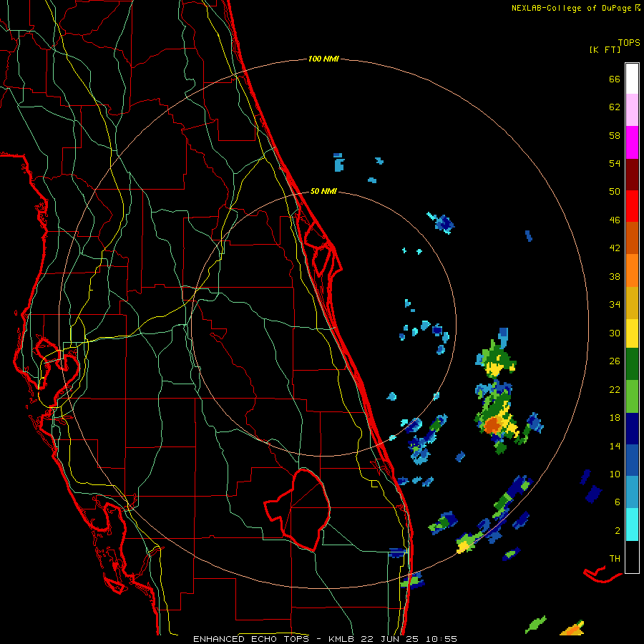Click the orange storm core offshore
The height and width of the screenshot is (644, 644).
pos(492,424)
